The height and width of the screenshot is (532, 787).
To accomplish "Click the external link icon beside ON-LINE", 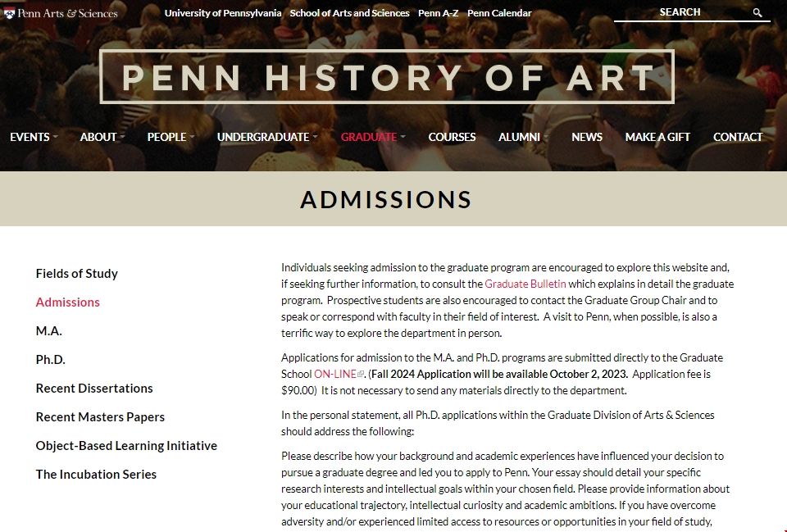I will tap(361, 375).
